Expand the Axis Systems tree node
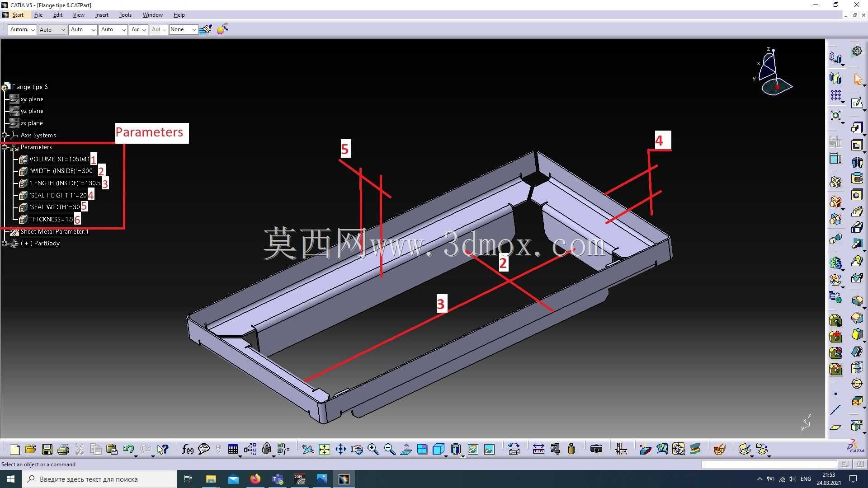Image resolution: width=868 pixels, height=488 pixels. tap(5, 135)
